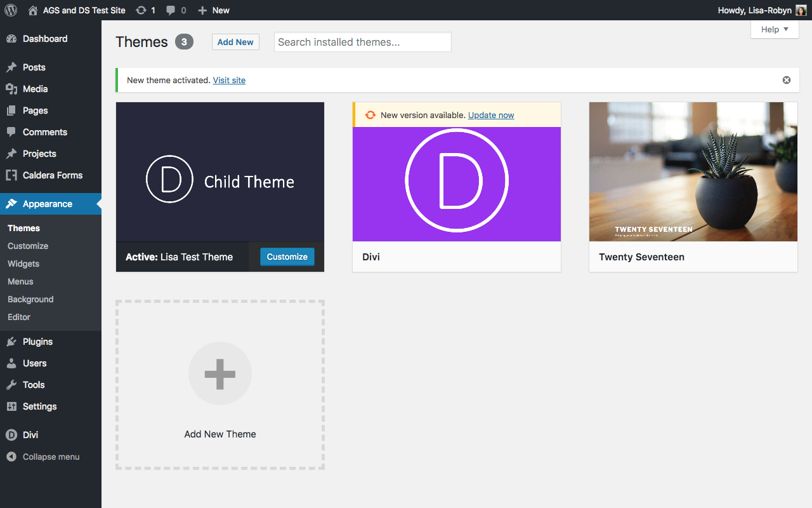Click the blue Customize button on the active theme

click(x=287, y=257)
